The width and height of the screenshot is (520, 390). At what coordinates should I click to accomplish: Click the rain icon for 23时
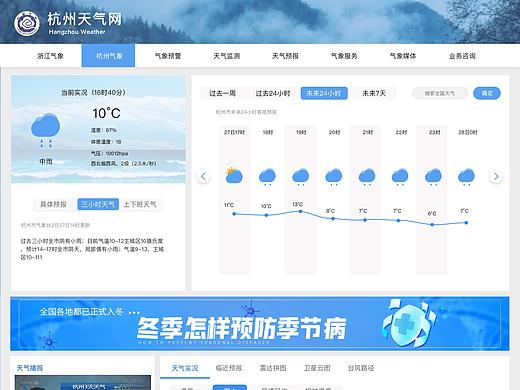[433, 176]
